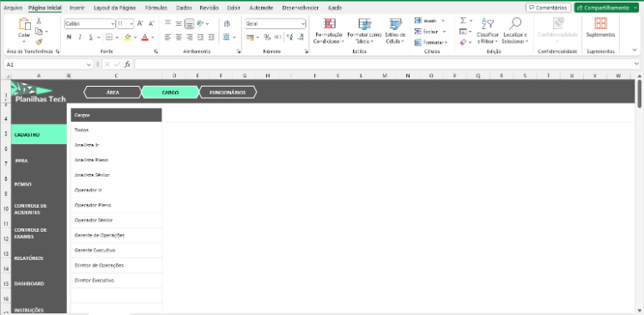Click the Copy icon
644x315 pixels.
point(39,32)
